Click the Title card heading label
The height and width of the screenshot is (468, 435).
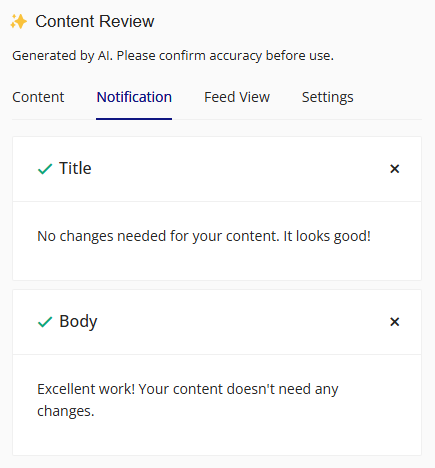(75, 168)
